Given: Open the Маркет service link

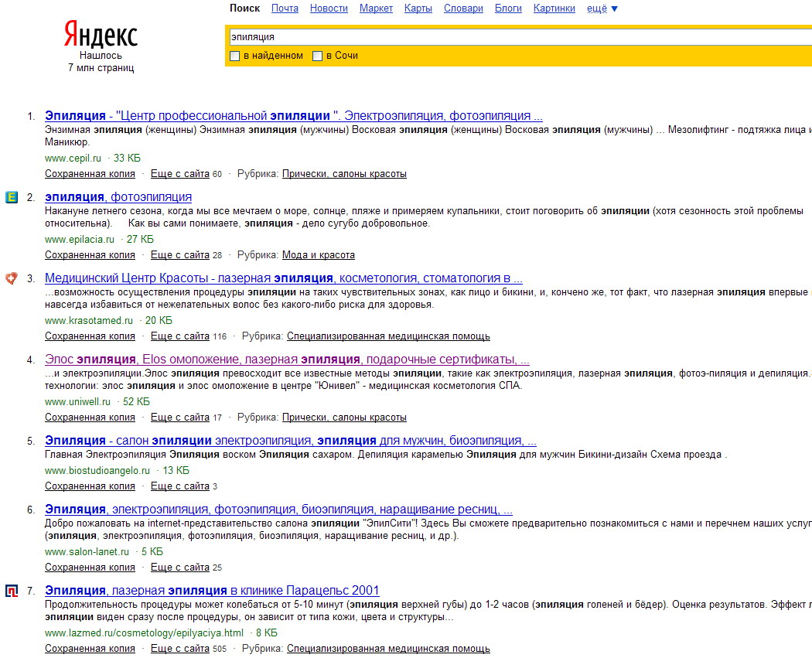Looking at the screenshot, I should tap(376, 9).
